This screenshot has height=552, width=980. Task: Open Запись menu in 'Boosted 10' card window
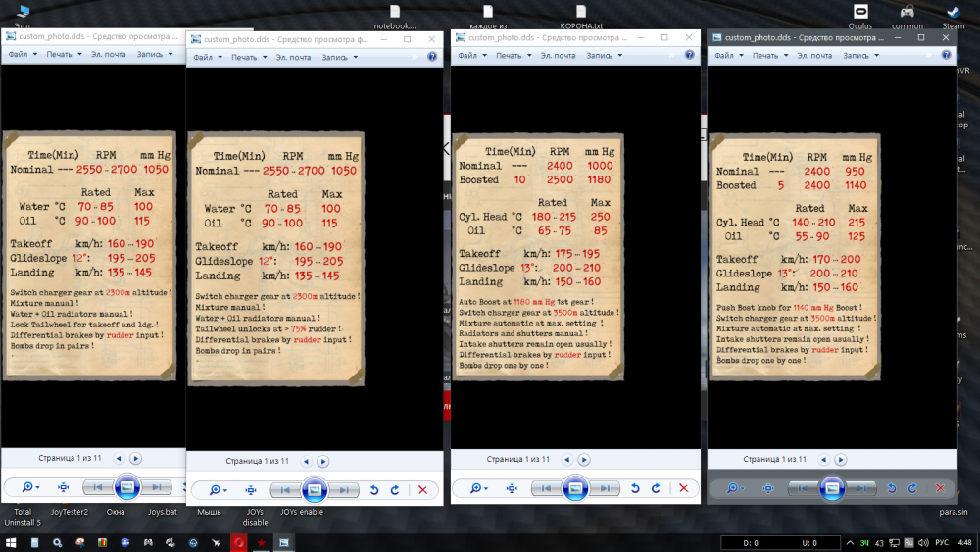pyautogui.click(x=604, y=56)
